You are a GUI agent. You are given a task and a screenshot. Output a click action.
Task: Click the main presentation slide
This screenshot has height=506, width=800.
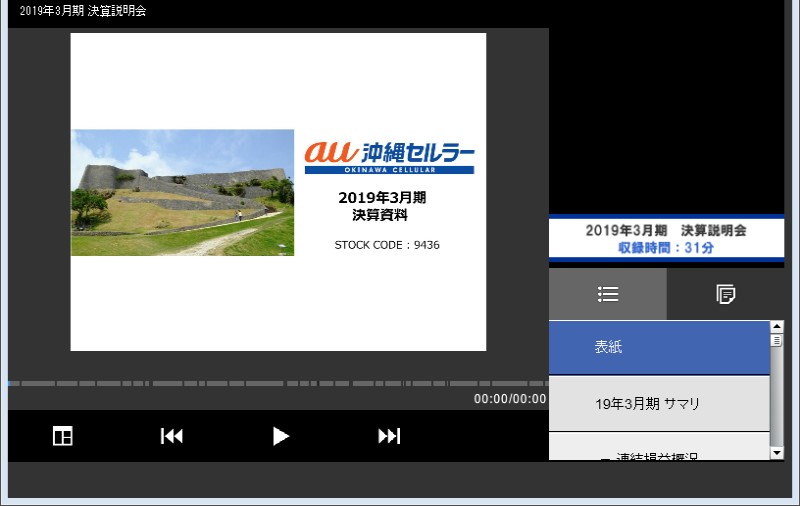click(x=278, y=192)
